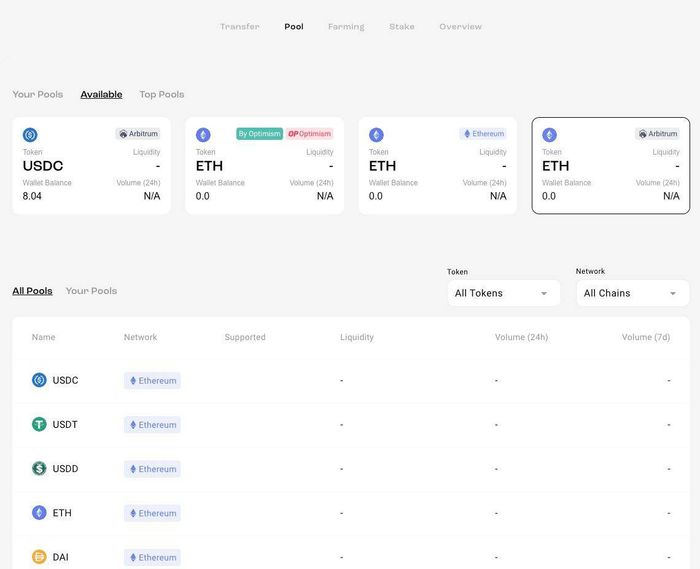Click the USDT token icon in table
Screen dimensions: 700x569
coord(39,424)
